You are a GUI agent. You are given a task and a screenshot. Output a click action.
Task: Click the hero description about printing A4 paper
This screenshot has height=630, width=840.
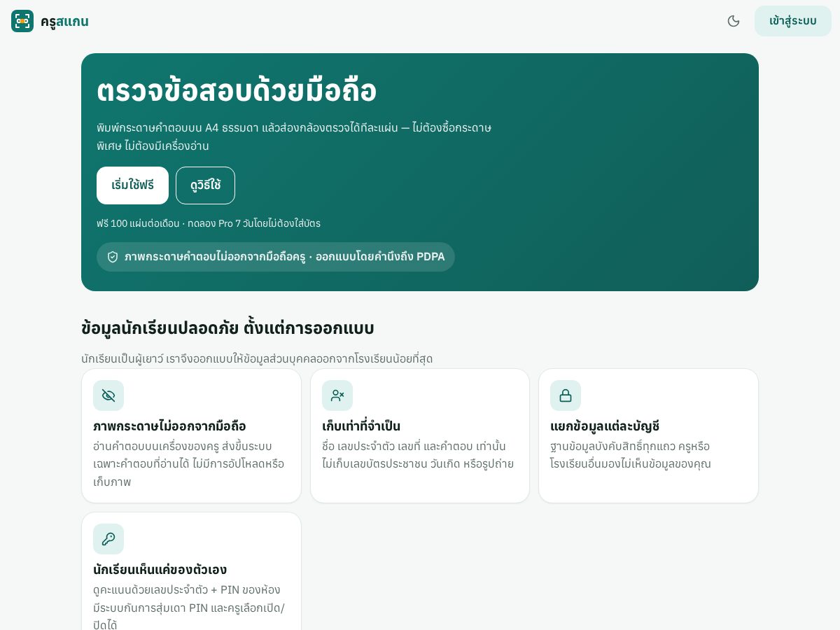[x=294, y=137]
